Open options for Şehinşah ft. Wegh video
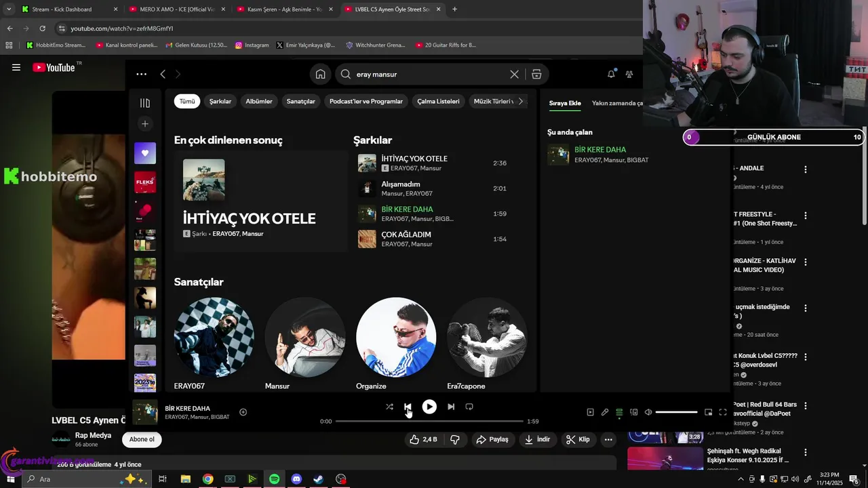Screen dimensions: 868x488 806,452
